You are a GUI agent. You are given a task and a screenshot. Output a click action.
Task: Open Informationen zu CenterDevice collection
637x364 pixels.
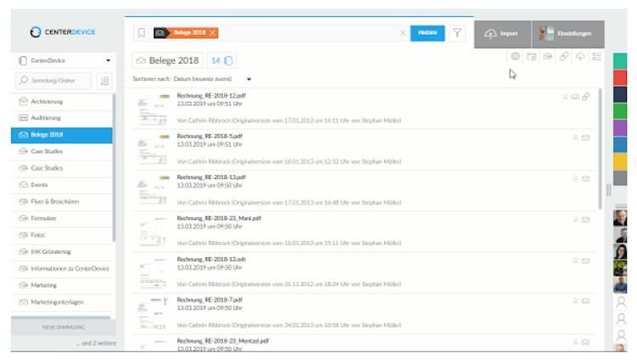62,269
